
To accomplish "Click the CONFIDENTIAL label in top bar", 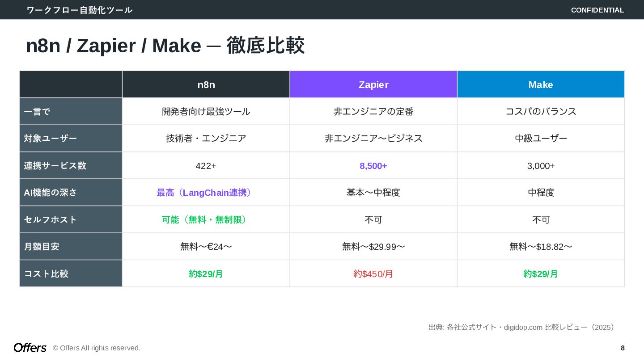I will click(597, 10).
